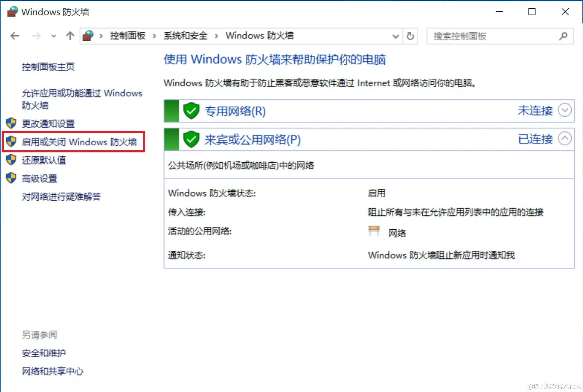Expand chevron before 控制面板 breadcrumb

pyautogui.click(x=101, y=36)
